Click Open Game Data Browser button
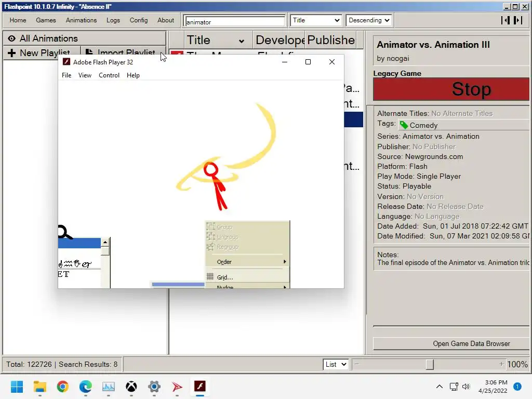 (x=451, y=344)
